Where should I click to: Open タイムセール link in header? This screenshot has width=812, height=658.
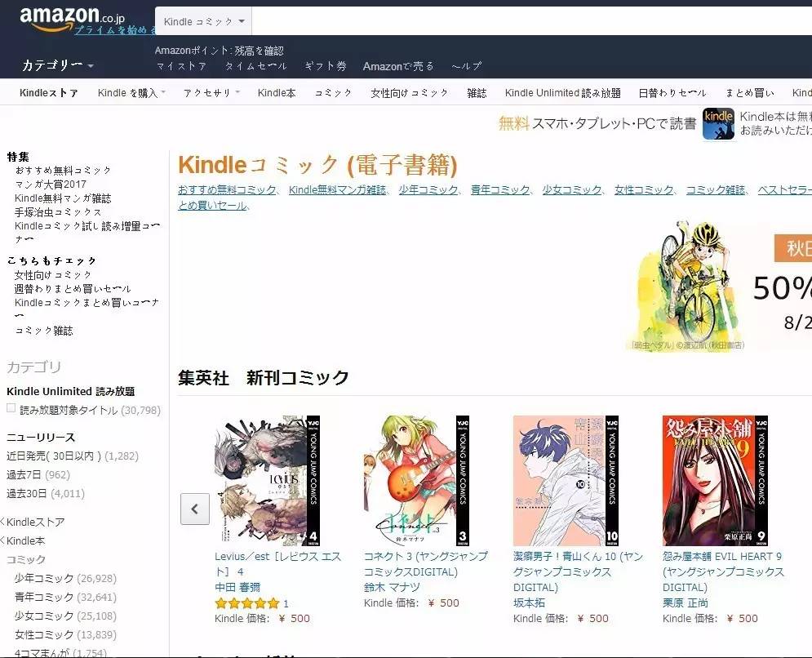(255, 66)
